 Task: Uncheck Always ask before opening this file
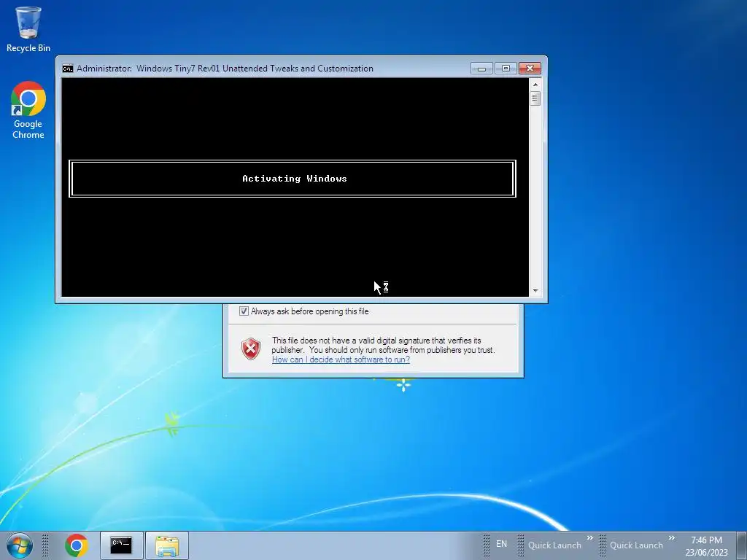pyautogui.click(x=244, y=311)
